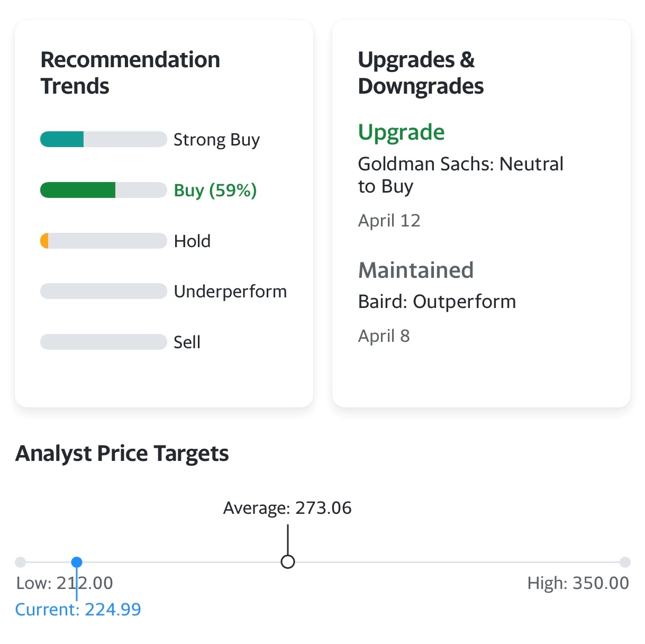Viewport: 645px width, 644px height.
Task: Click the April 12 date
Action: coord(389,220)
